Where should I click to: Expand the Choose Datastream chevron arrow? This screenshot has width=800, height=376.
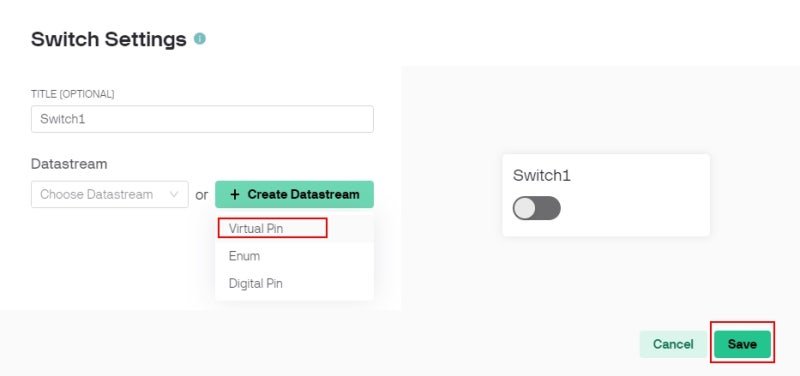coord(173,194)
